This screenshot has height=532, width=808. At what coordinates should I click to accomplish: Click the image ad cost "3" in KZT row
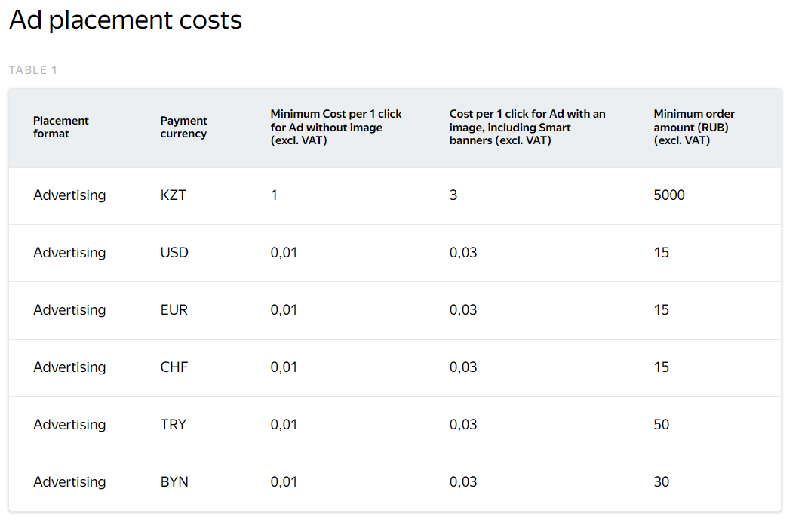click(453, 195)
